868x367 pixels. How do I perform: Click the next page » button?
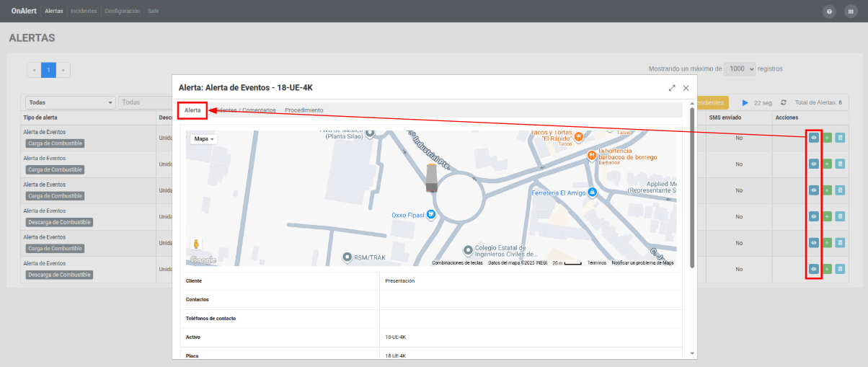click(x=63, y=70)
